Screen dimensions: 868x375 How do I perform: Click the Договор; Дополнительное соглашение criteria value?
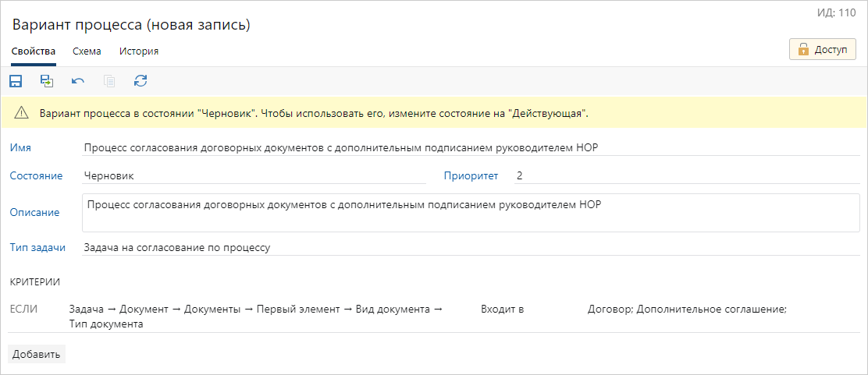pos(687,310)
